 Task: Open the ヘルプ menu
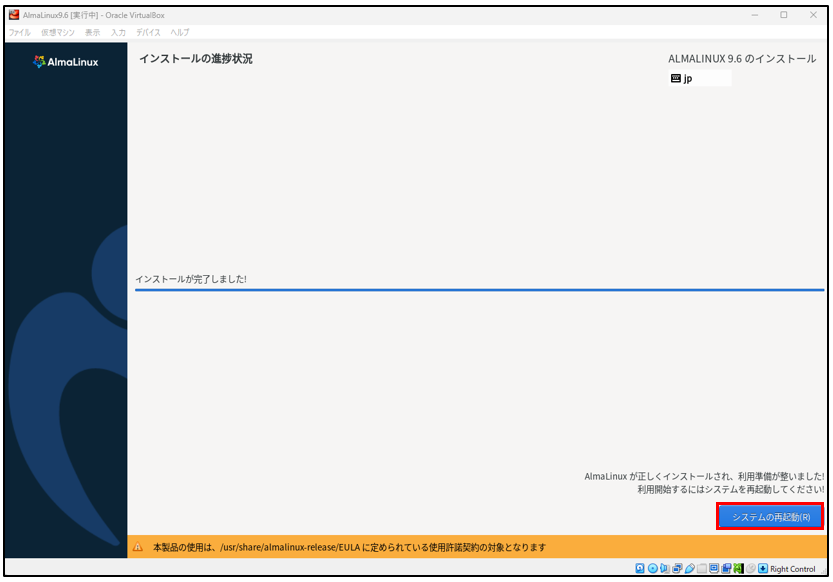point(180,33)
